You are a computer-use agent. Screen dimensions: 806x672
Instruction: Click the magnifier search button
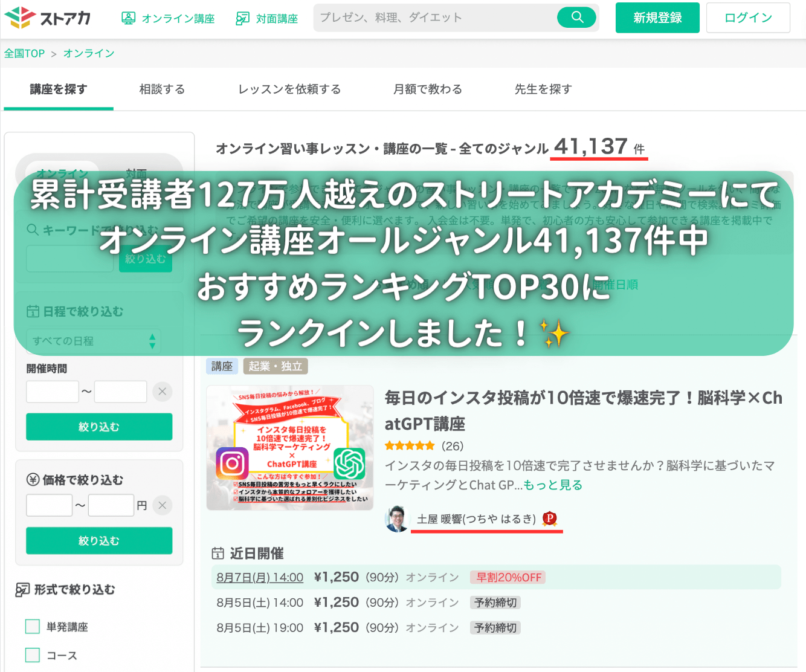coord(577,17)
